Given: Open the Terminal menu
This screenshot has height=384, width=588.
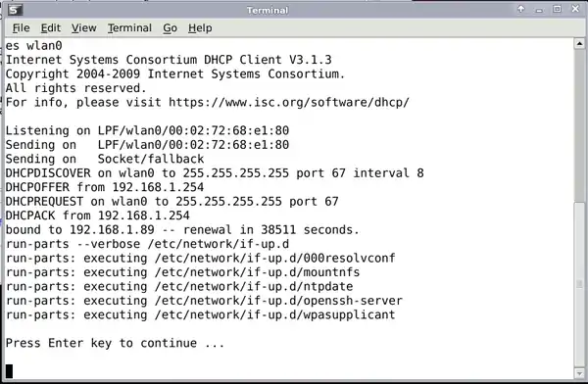Looking at the screenshot, I should pyautogui.click(x=129, y=28).
